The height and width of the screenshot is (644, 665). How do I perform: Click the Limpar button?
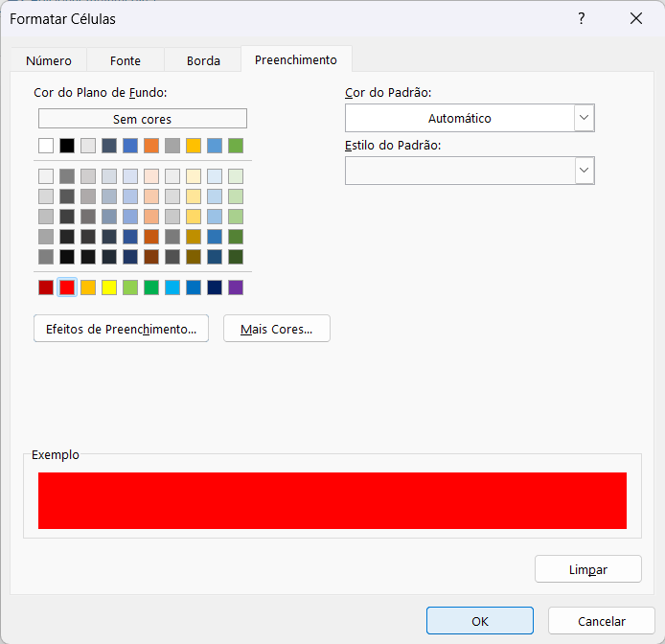(x=588, y=569)
